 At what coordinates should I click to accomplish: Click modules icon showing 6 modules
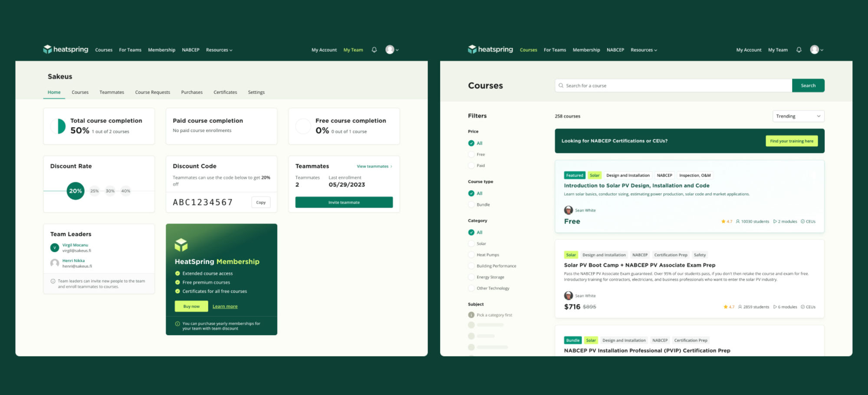pos(775,307)
